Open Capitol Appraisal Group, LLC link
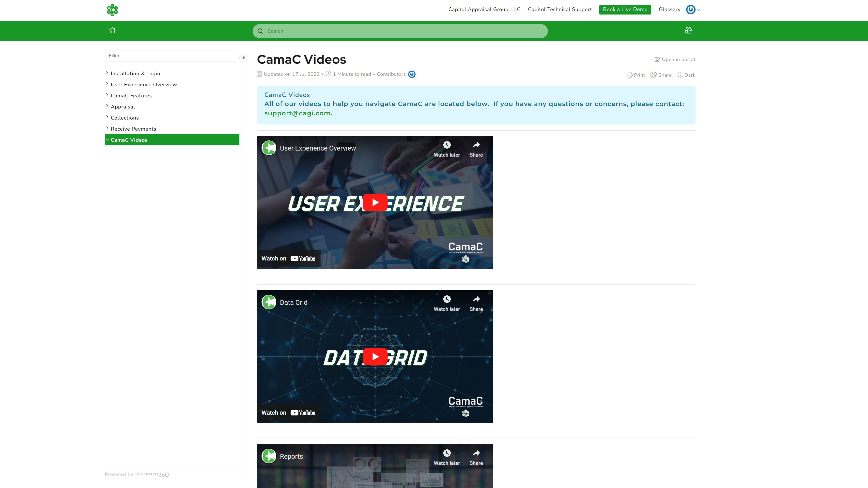Viewport: 868px width, 488px height. (x=484, y=9)
